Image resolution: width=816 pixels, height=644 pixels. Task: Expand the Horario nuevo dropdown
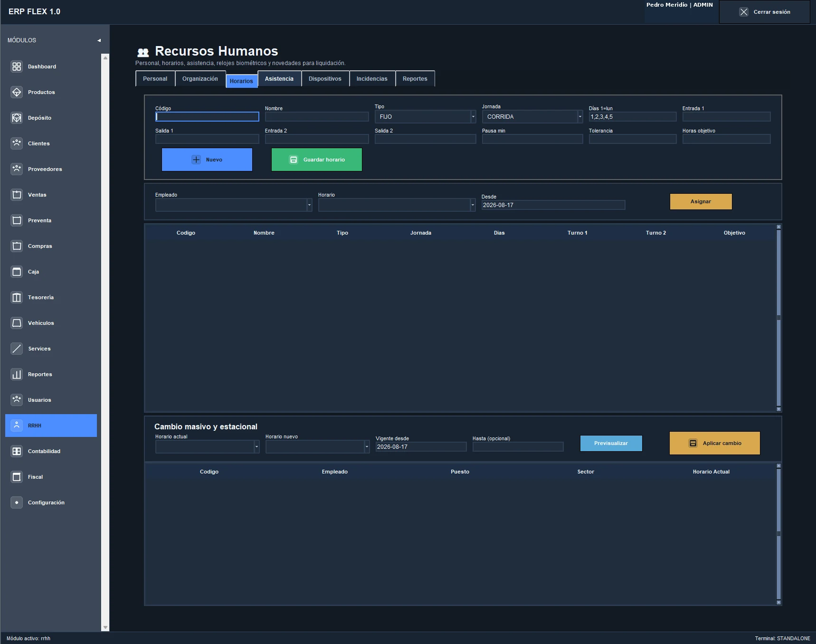[x=318, y=447]
